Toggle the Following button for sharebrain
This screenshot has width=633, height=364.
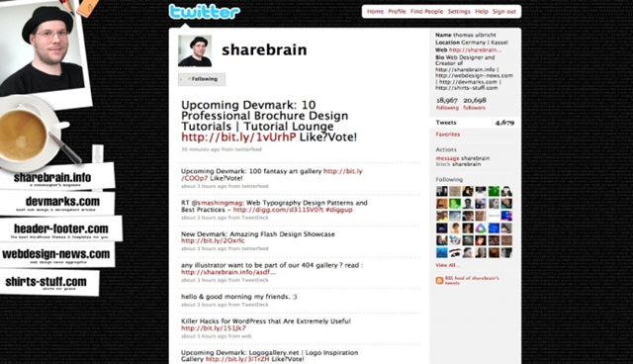click(x=202, y=79)
